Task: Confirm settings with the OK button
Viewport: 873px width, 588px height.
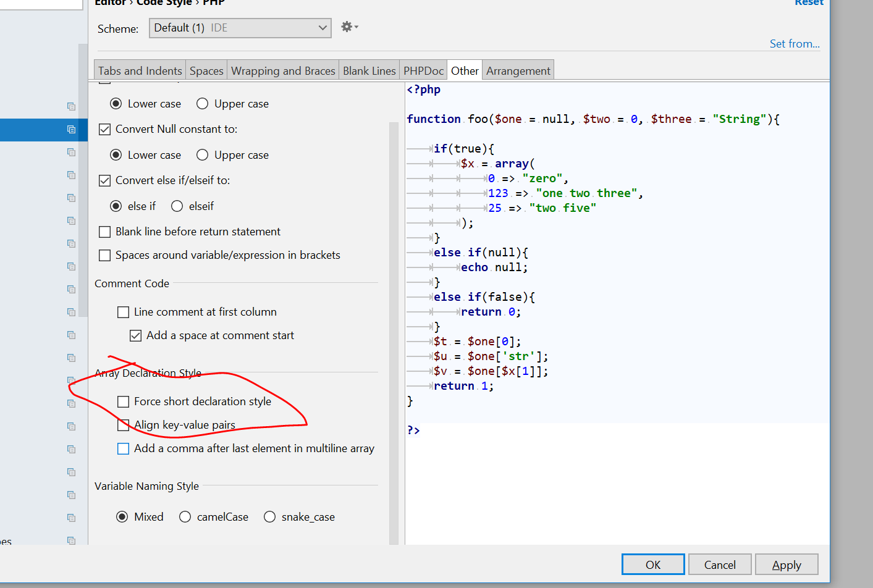Action: (653, 565)
